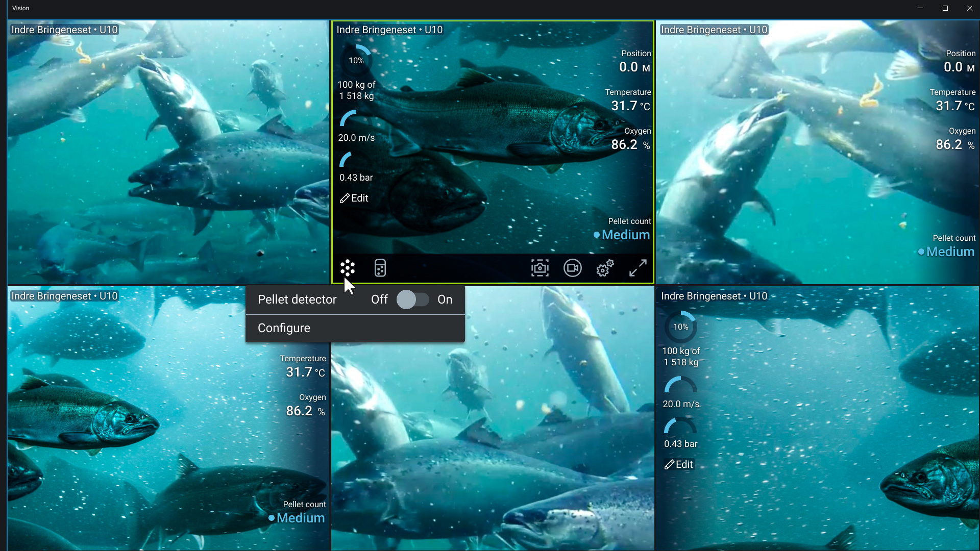The image size is (980, 551).
Task: Select the Off label for pellet detector
Action: click(x=379, y=299)
